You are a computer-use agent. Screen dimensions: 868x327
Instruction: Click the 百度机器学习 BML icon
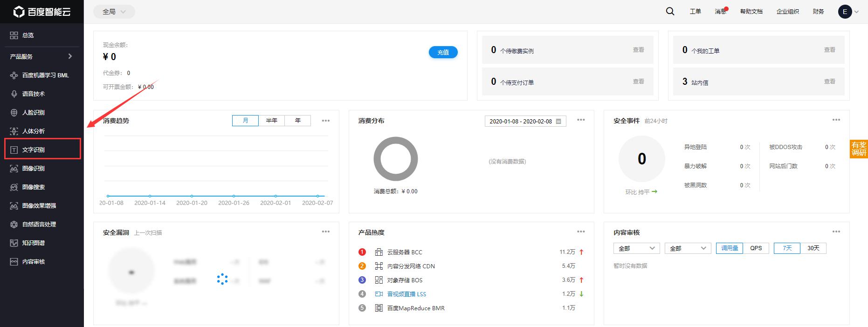[14, 75]
